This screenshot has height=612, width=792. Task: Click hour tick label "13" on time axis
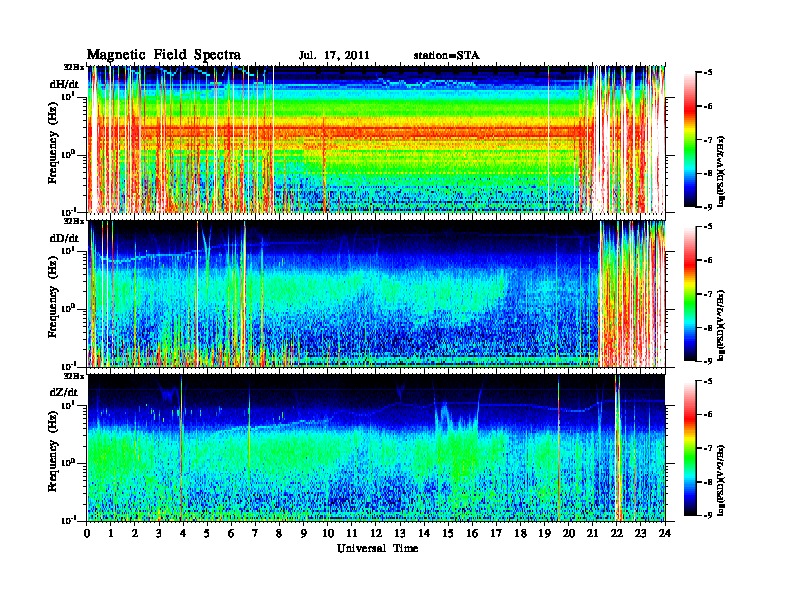400,533
